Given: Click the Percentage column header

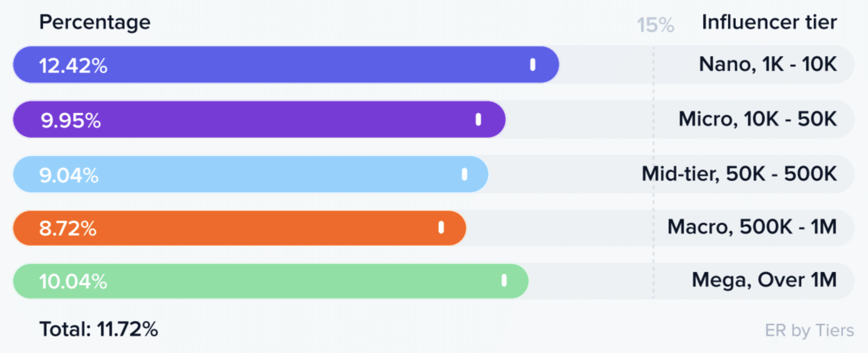Looking at the screenshot, I should pyautogui.click(x=95, y=22).
